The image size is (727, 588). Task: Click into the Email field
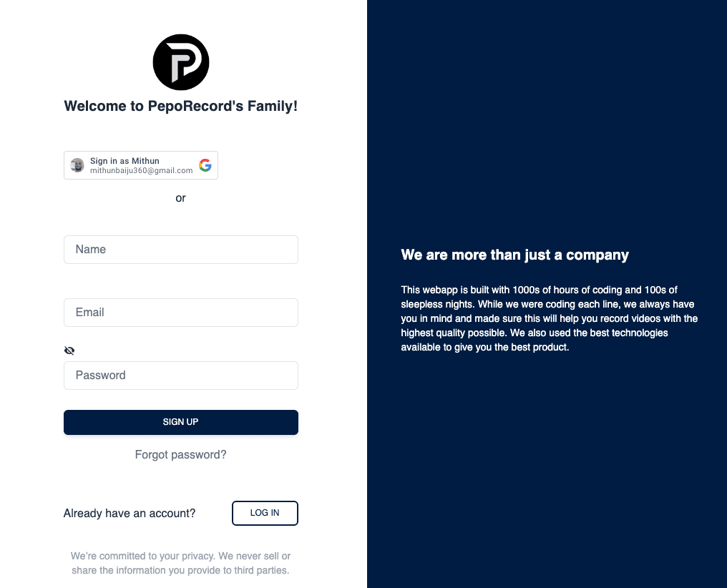181,313
